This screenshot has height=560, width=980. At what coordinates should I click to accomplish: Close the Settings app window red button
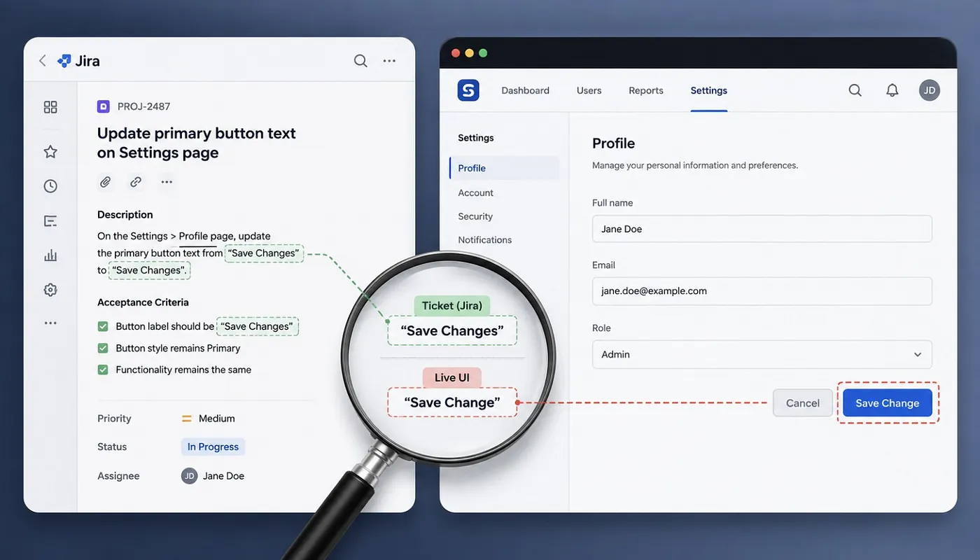point(456,53)
